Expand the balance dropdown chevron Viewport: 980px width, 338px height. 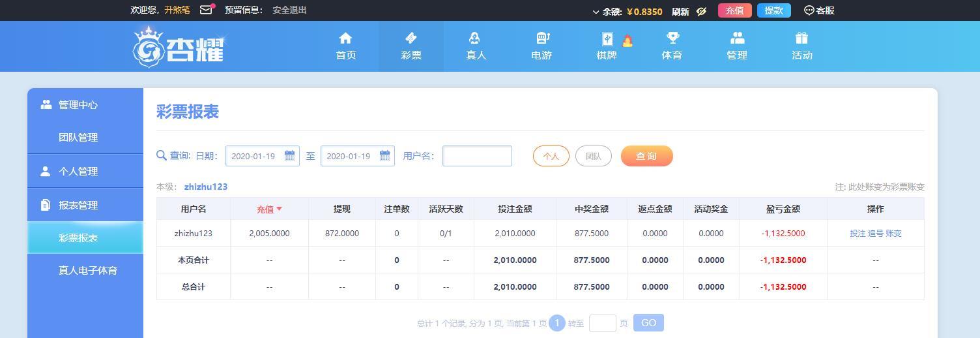click(596, 12)
